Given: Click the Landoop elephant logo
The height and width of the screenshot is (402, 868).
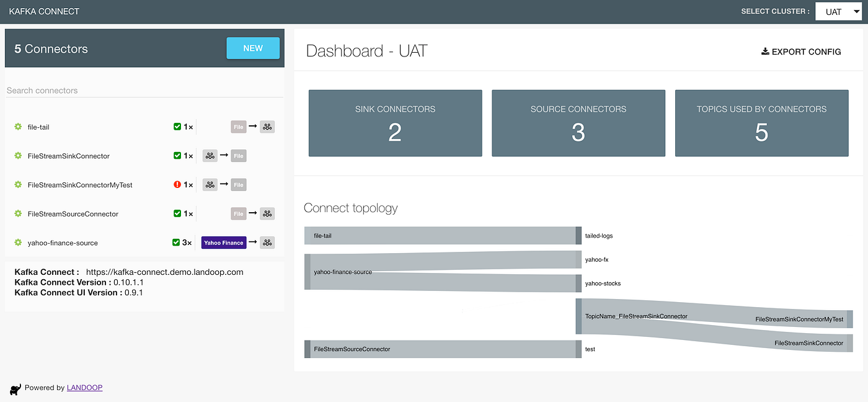Looking at the screenshot, I should pyautogui.click(x=14, y=387).
